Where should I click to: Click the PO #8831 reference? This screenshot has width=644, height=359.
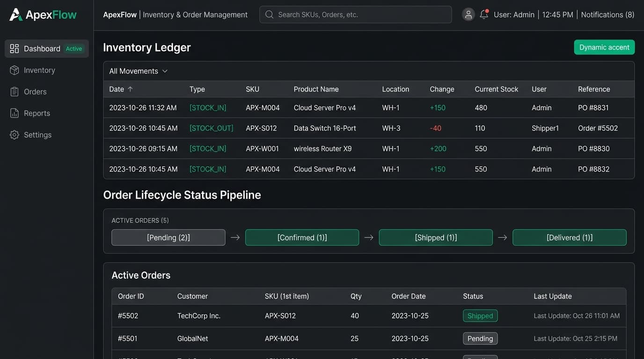[593, 108]
